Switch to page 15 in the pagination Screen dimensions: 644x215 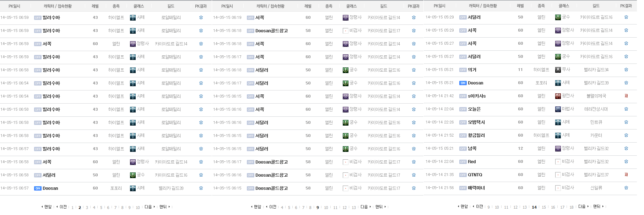(543, 207)
